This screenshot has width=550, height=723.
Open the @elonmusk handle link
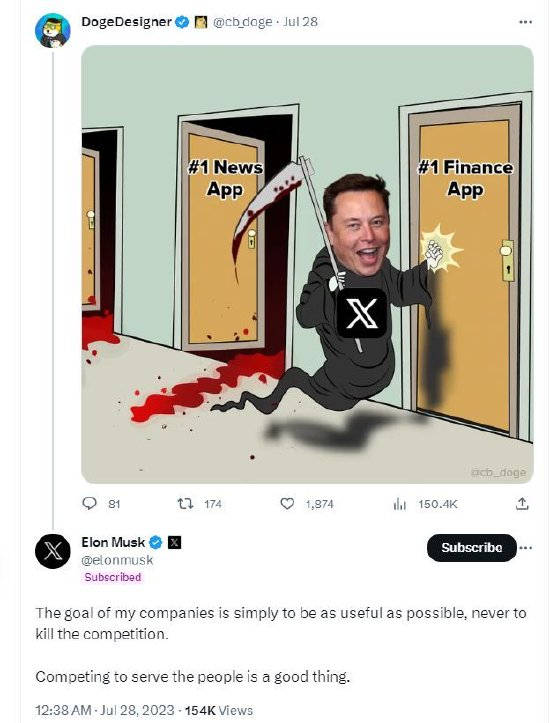click(x=117, y=560)
